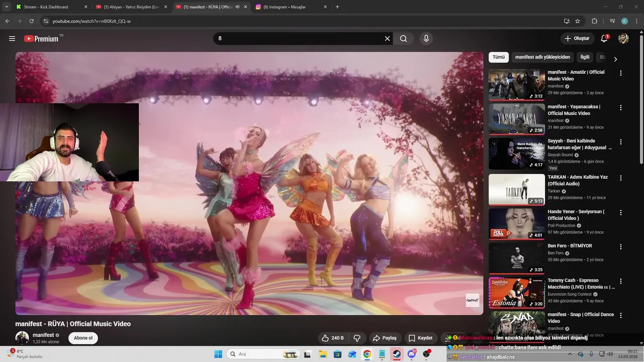Select the Tümü filter chip
644x362 pixels.
(x=499, y=57)
